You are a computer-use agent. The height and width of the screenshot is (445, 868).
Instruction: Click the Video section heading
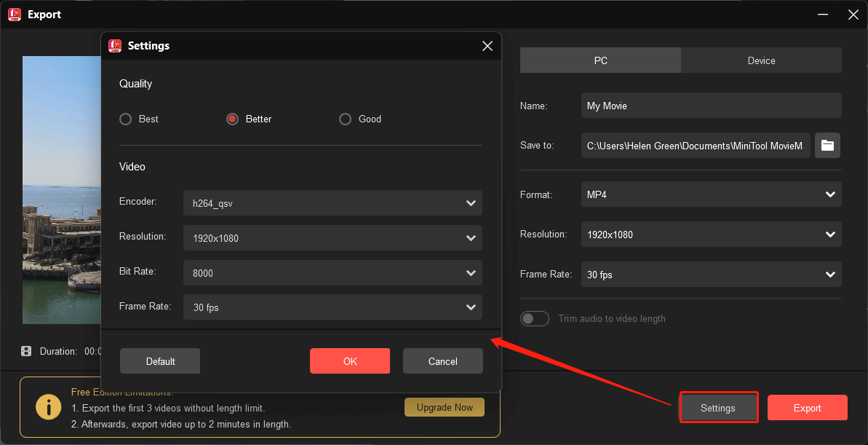pos(132,166)
